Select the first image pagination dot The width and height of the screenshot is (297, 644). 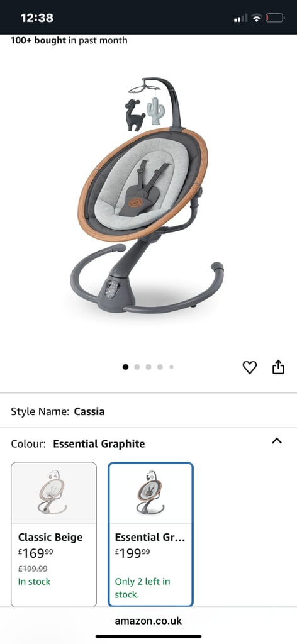click(125, 367)
